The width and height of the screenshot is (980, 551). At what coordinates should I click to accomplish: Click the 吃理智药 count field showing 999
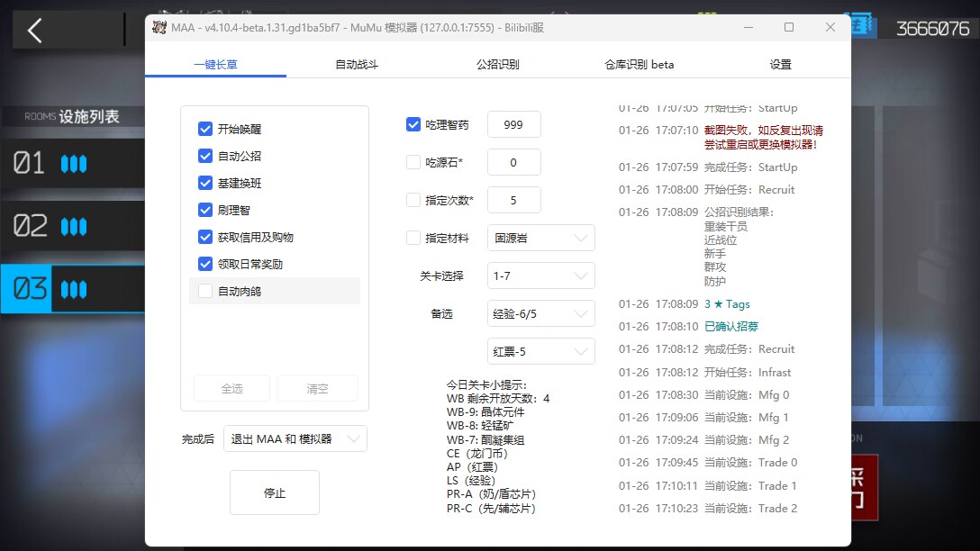[x=513, y=124]
